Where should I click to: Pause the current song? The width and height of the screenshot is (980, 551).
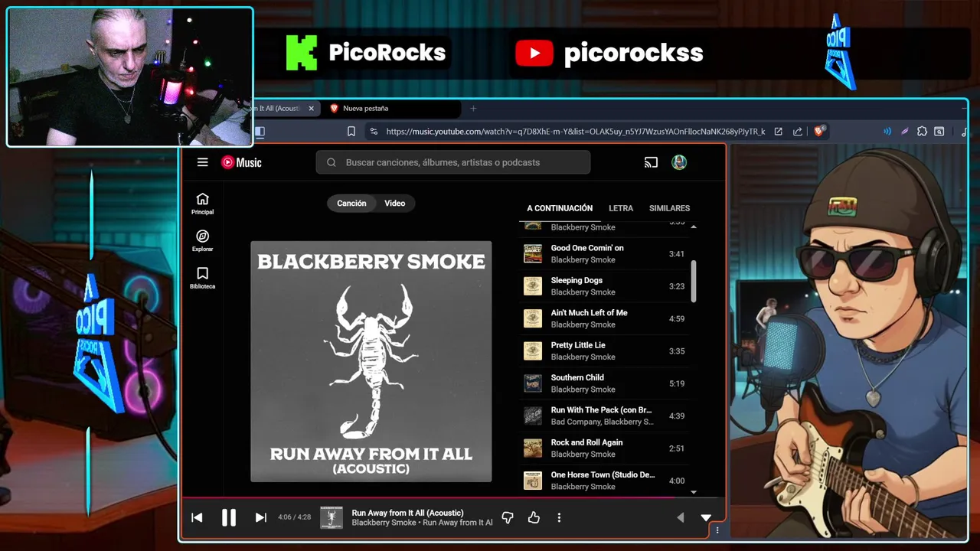pos(229,517)
